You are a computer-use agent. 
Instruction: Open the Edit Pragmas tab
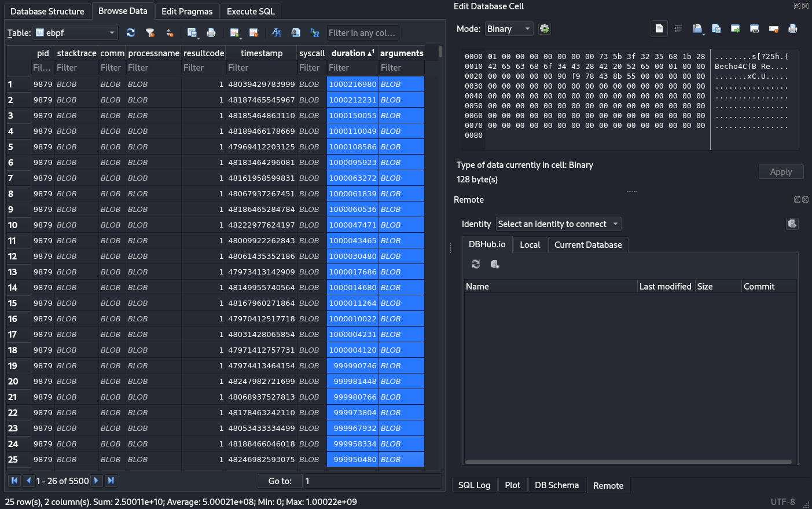(187, 12)
